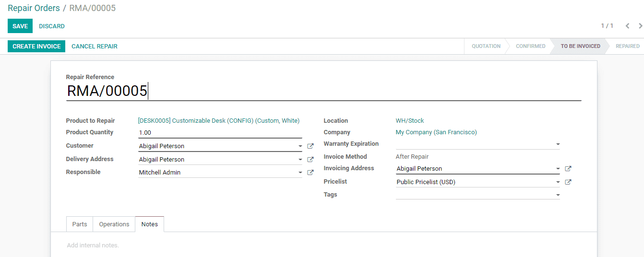Expand the Customer dropdown

click(300, 146)
